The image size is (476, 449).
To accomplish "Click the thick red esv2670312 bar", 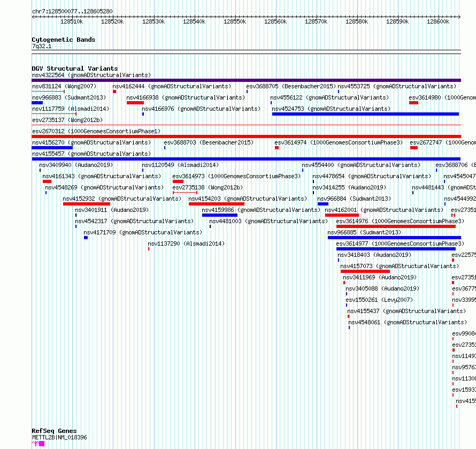I will [x=246, y=136].
